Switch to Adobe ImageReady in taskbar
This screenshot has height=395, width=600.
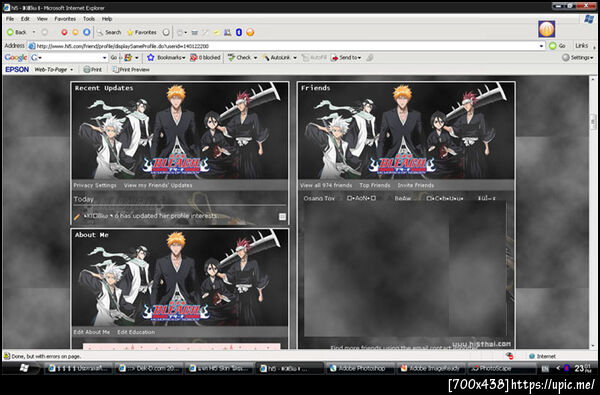[x=431, y=368]
